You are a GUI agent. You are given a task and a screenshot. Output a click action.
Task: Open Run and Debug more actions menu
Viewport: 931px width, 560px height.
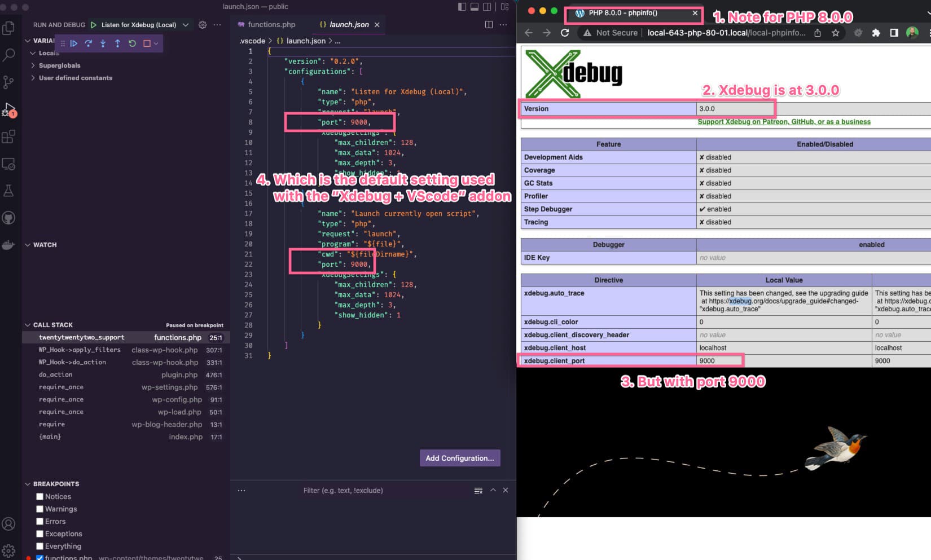(217, 25)
